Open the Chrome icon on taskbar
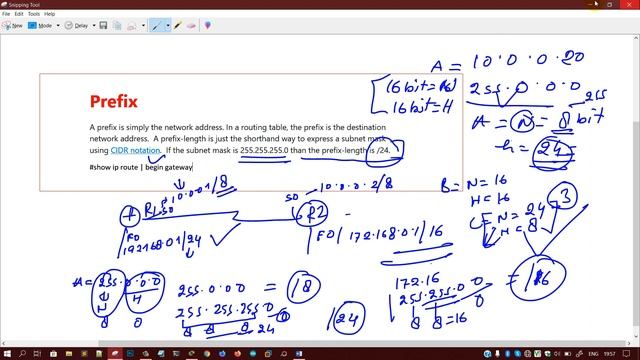This screenshot has height=360, width=640. click(207, 353)
